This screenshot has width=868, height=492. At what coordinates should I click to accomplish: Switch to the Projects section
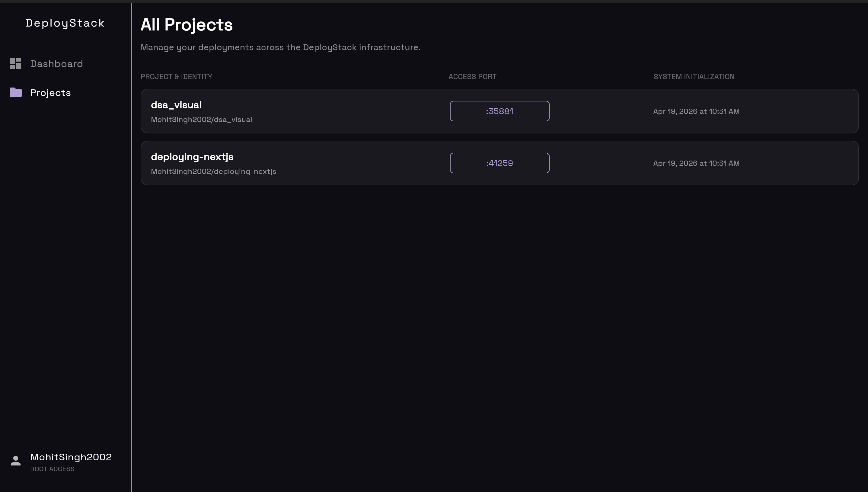(x=50, y=92)
